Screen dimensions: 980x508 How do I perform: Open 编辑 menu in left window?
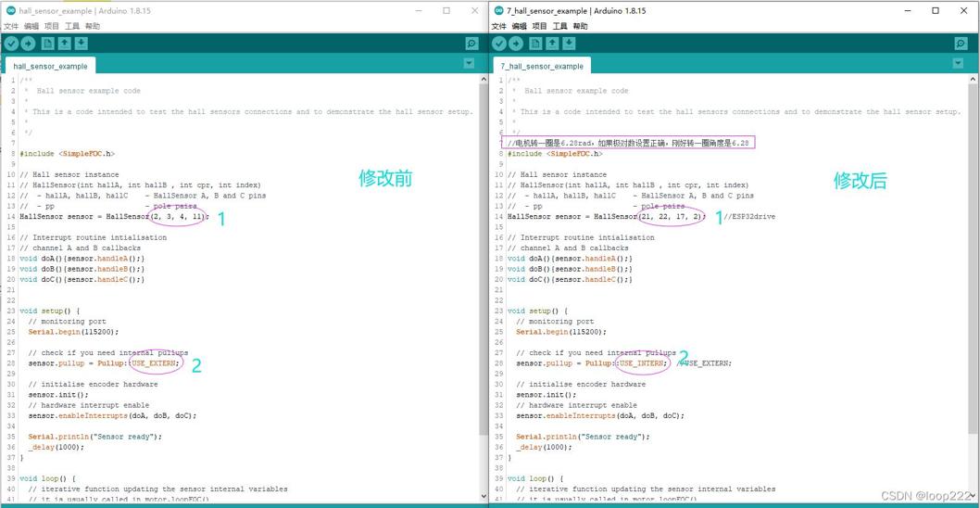[x=31, y=26]
